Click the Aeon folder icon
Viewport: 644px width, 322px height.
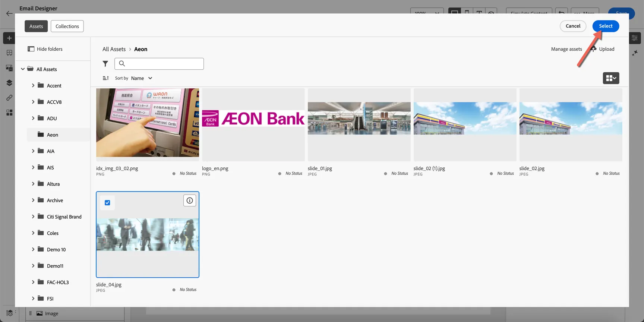(41, 135)
